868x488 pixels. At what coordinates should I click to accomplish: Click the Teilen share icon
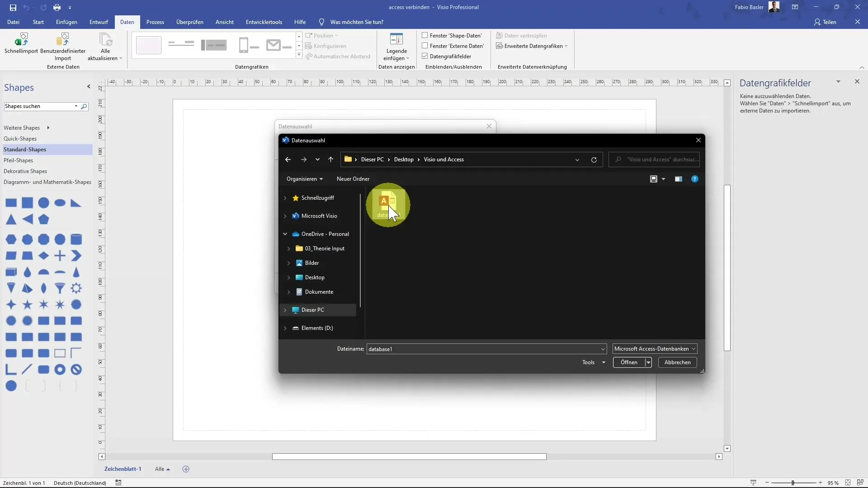(817, 22)
